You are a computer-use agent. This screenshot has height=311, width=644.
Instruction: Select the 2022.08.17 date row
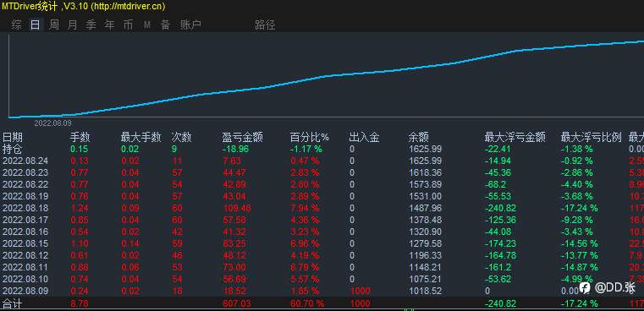[x=25, y=220]
